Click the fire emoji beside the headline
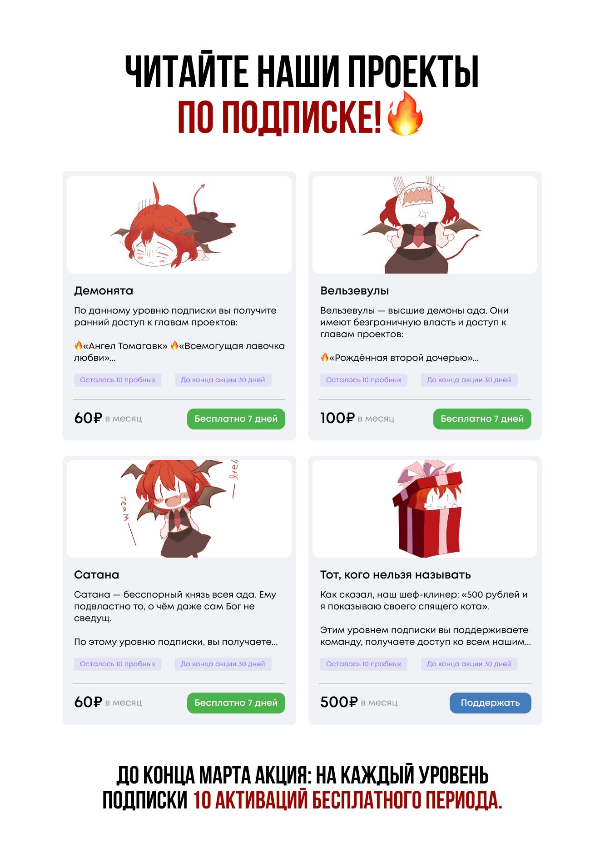The image size is (605, 868). pos(405,114)
